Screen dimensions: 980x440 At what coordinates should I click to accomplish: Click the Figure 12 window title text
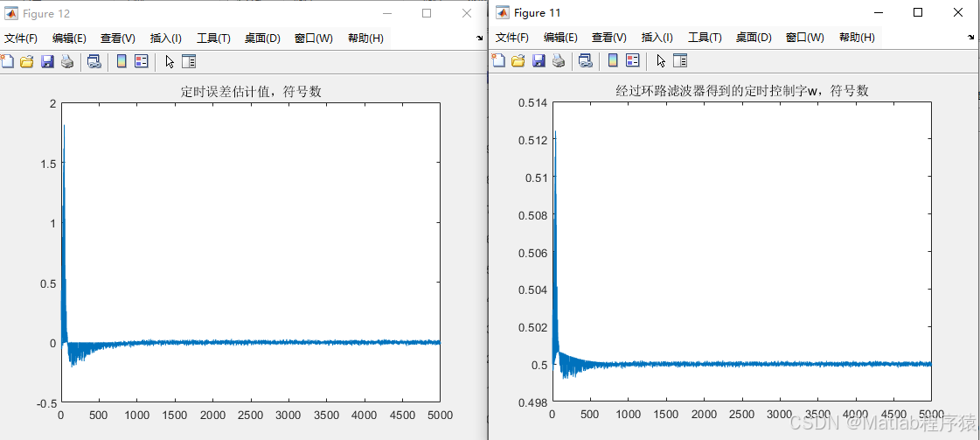(46, 14)
